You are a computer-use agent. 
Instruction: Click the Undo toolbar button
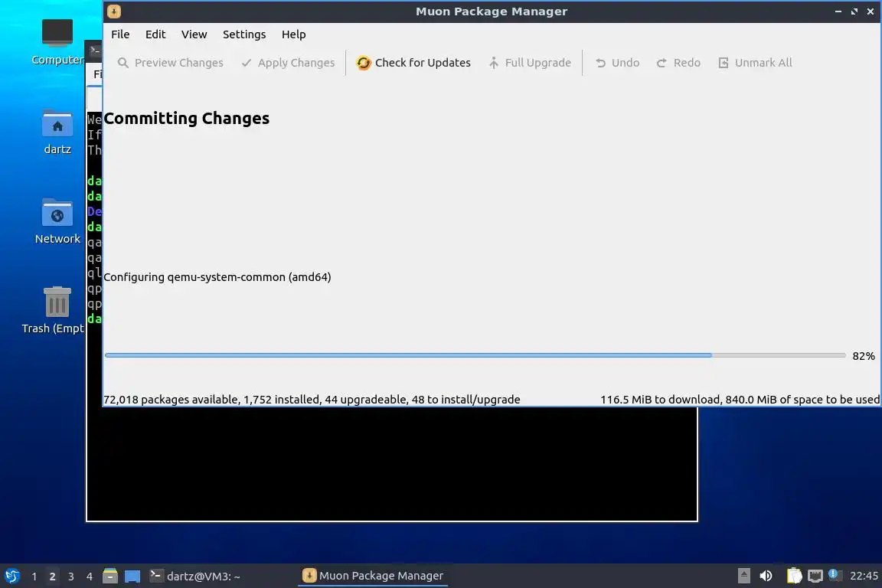tap(617, 63)
